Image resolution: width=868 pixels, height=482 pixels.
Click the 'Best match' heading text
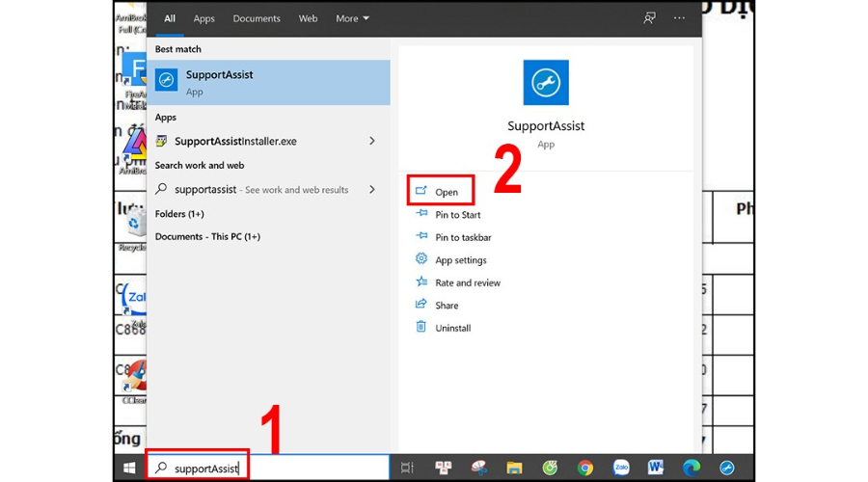177,49
